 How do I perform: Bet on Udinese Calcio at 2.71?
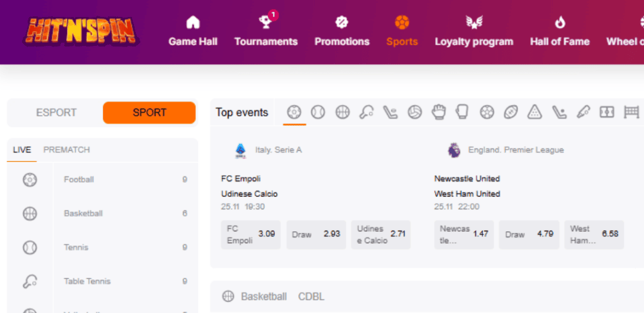point(380,234)
